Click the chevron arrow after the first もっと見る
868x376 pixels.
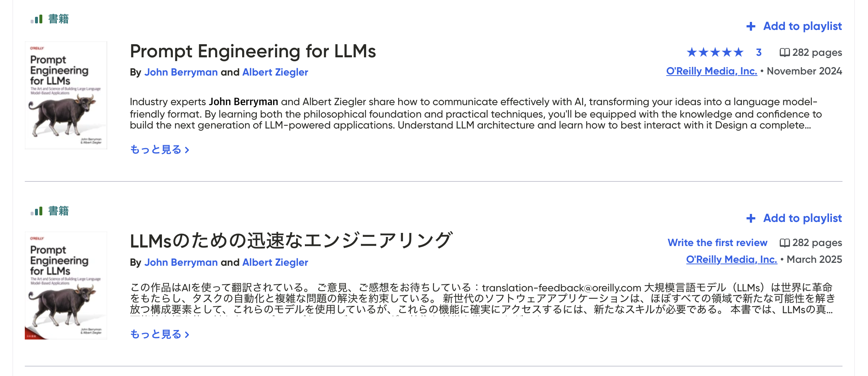187,150
